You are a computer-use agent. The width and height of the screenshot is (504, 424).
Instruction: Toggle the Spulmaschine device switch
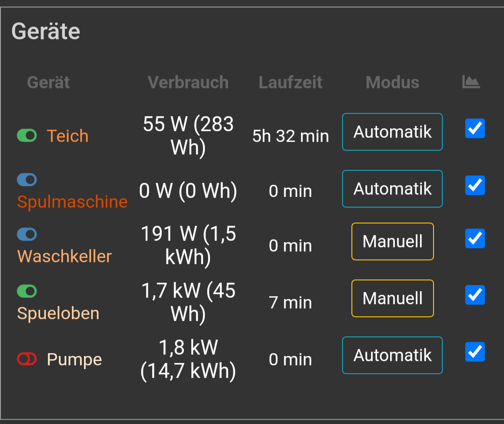click(27, 180)
